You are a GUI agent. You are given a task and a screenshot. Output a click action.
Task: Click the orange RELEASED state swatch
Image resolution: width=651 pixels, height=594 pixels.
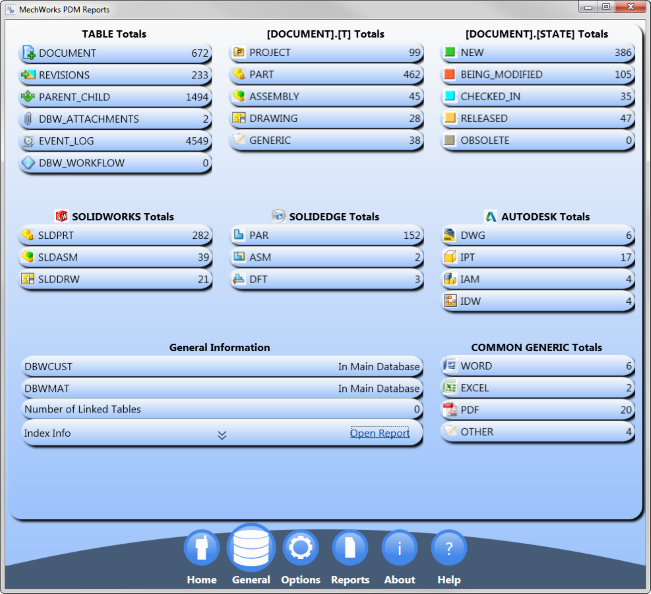[450, 118]
